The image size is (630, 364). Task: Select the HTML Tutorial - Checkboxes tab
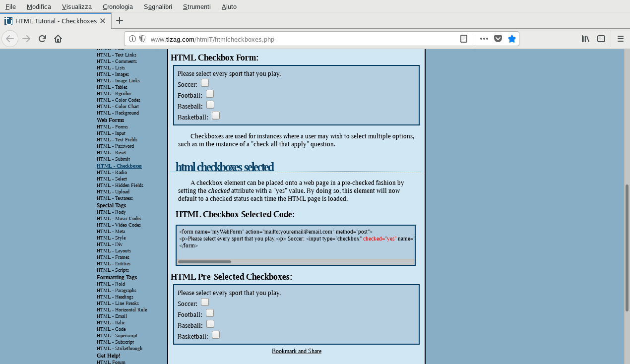click(55, 21)
